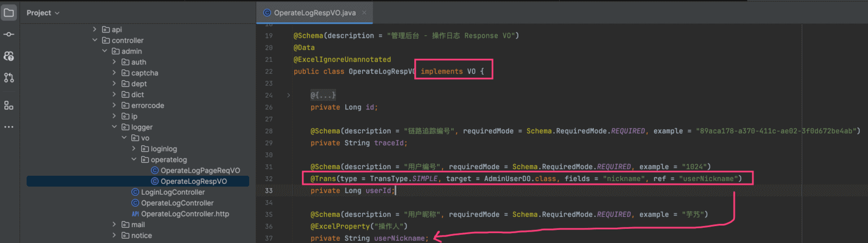The width and height of the screenshot is (868, 243).
Task: Expand the loginlog folder
Action: [x=134, y=149]
